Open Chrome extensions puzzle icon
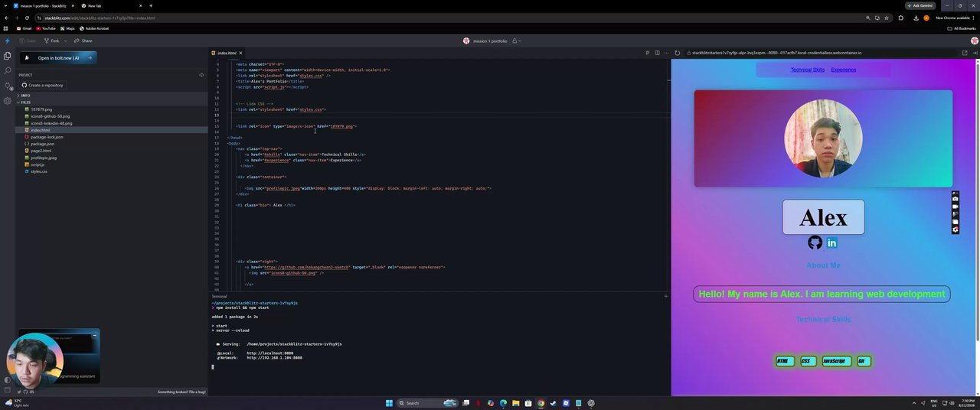 coord(900,18)
